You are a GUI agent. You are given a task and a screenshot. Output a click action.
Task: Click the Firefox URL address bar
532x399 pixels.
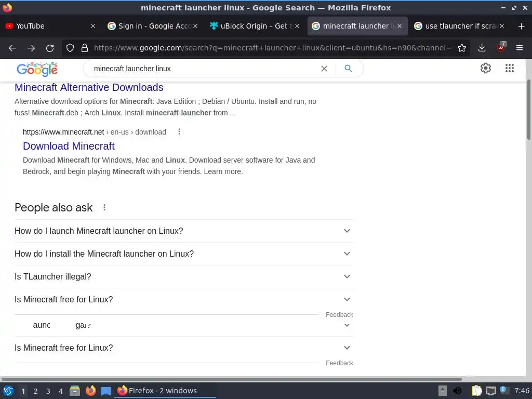pyautogui.click(x=273, y=48)
